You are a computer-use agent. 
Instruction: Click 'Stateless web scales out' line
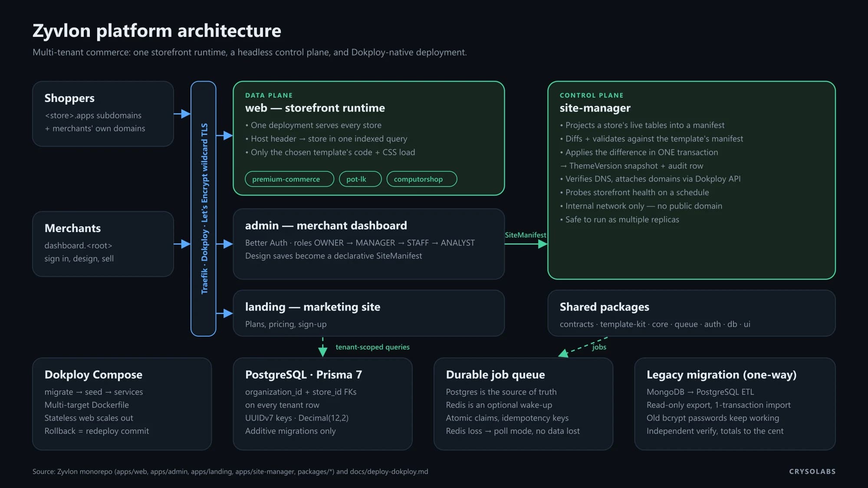(89, 418)
